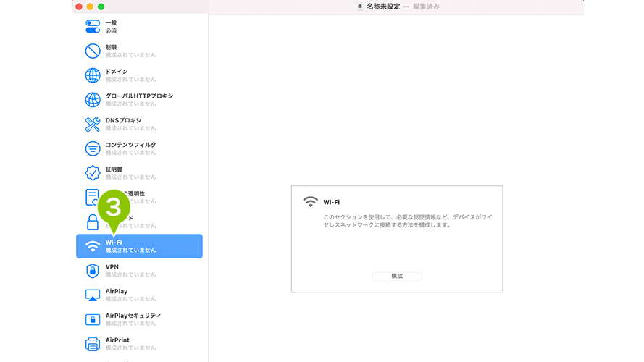This screenshot has width=644, height=362.
Task: Click the 構成 configure button
Action: pyautogui.click(x=397, y=277)
